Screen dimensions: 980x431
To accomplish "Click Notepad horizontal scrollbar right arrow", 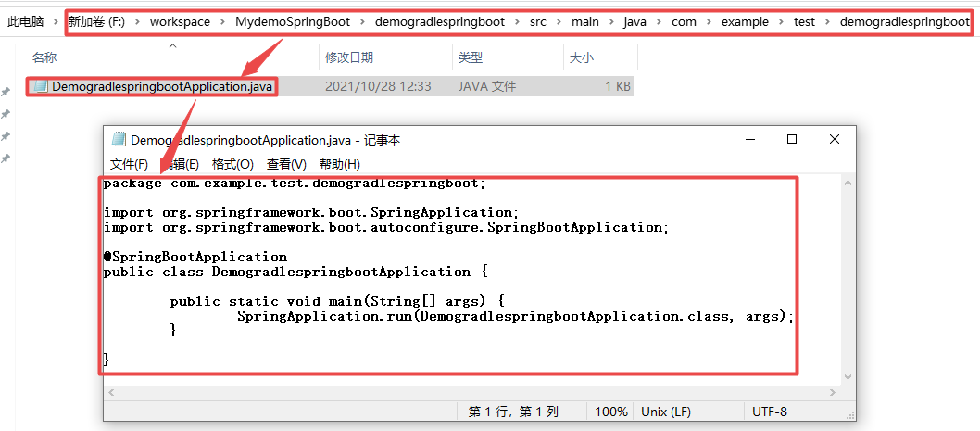I will (833, 392).
